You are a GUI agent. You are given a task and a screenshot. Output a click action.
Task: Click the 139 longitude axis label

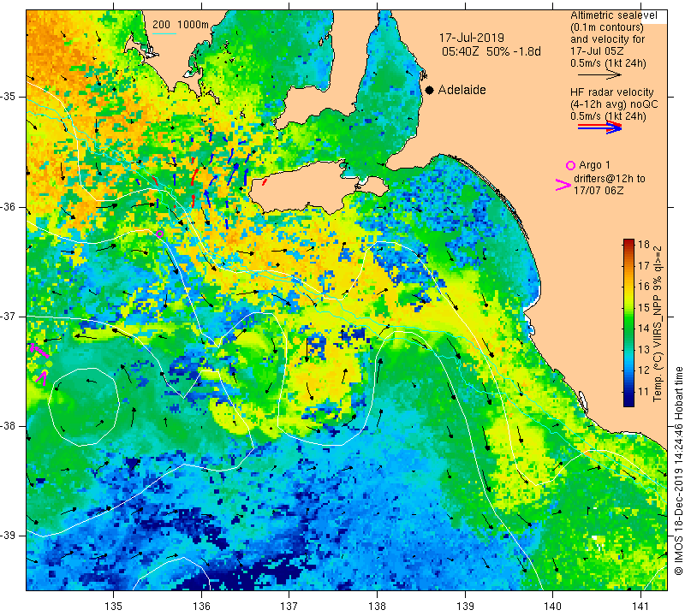click(x=465, y=607)
